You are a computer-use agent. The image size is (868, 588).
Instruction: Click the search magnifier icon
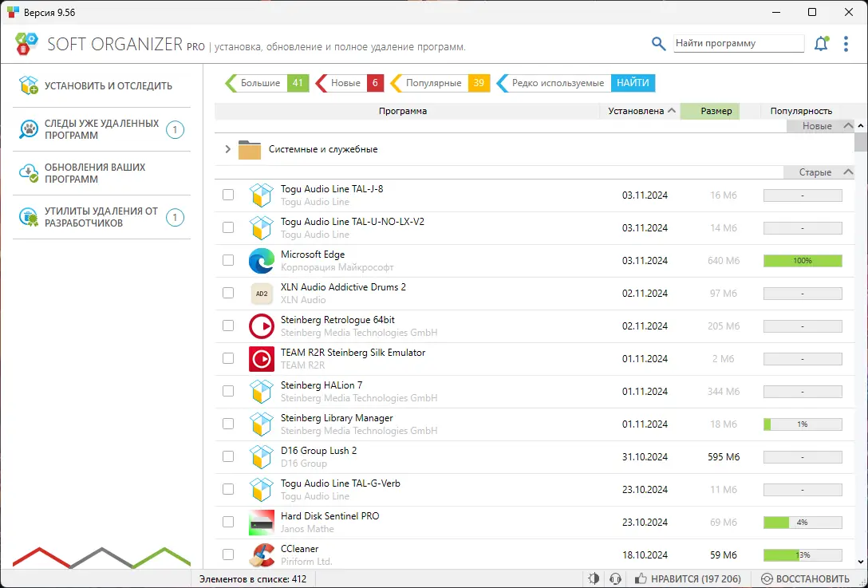658,44
